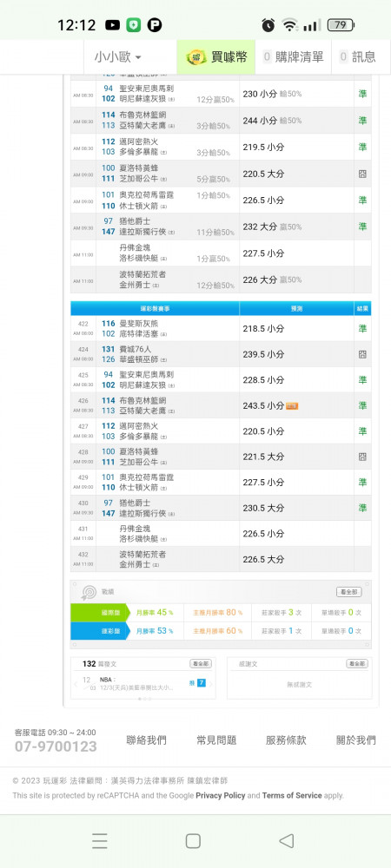Open the 小小歐 user dropdown
391x868 pixels.
click(118, 57)
